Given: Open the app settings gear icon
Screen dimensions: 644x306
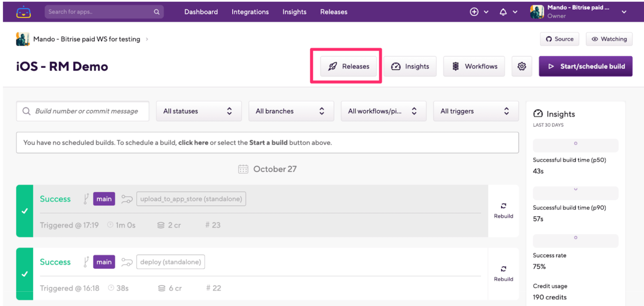Looking at the screenshot, I should click(522, 66).
